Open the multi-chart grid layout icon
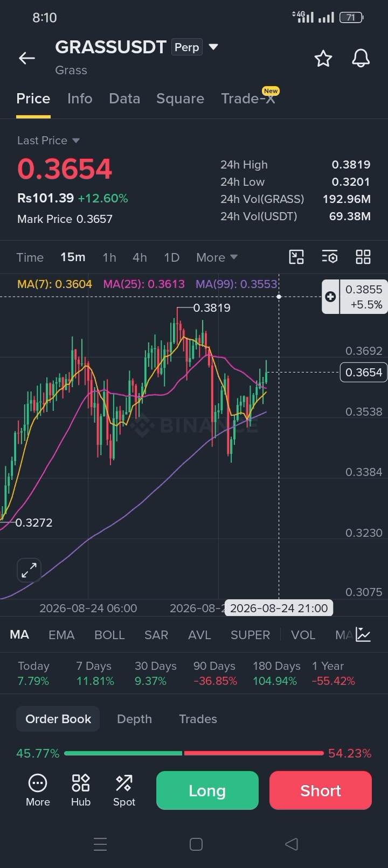Screen dimensions: 388x868 (363, 257)
